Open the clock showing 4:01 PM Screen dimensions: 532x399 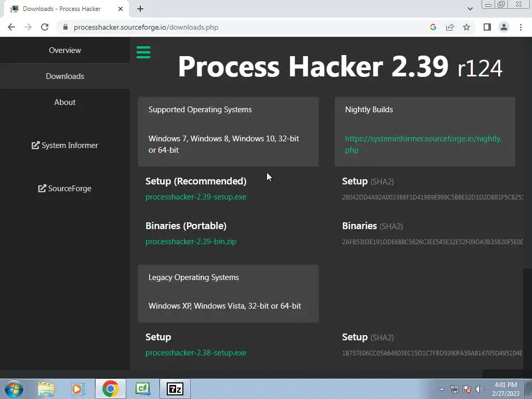[x=506, y=389]
